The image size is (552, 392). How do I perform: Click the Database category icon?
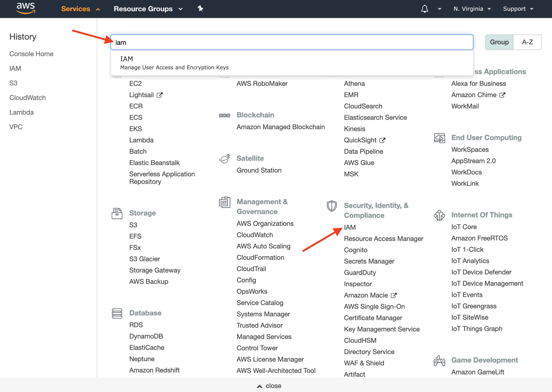click(117, 313)
